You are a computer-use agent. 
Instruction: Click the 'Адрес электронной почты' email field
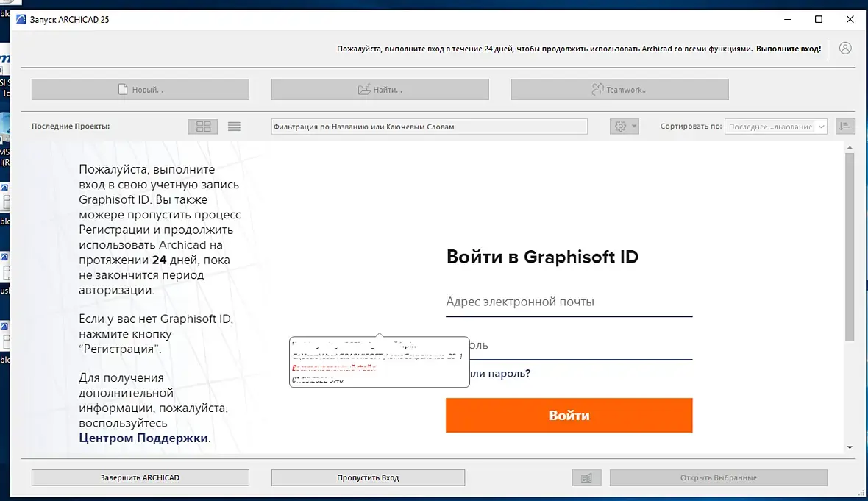(569, 302)
